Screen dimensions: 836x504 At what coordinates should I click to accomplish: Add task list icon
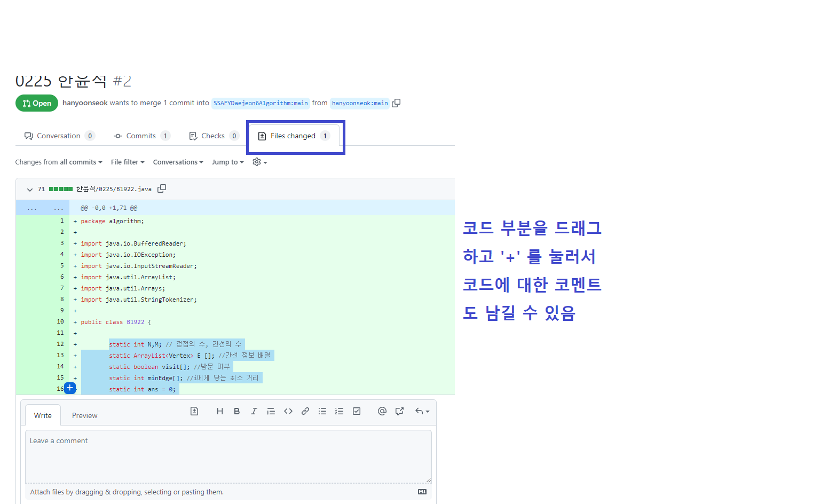point(357,411)
